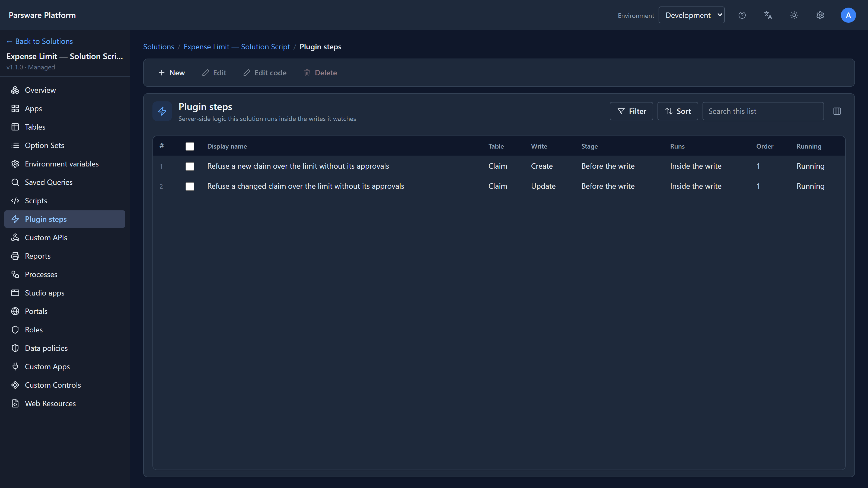
Task: Open Processes section
Action: coord(65,274)
